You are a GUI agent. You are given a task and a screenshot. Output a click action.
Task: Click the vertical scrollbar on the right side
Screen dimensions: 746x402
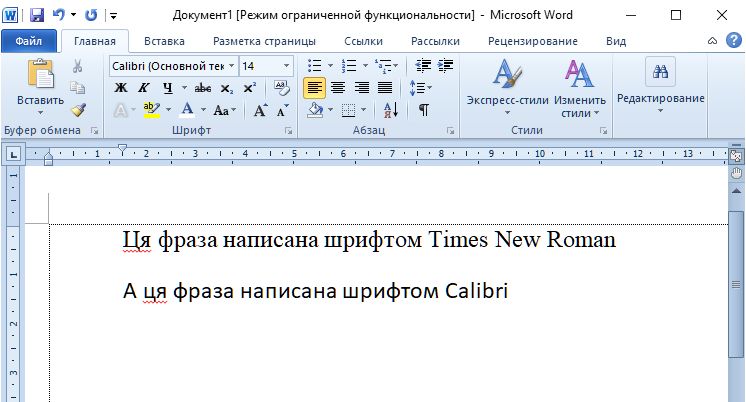point(736,290)
